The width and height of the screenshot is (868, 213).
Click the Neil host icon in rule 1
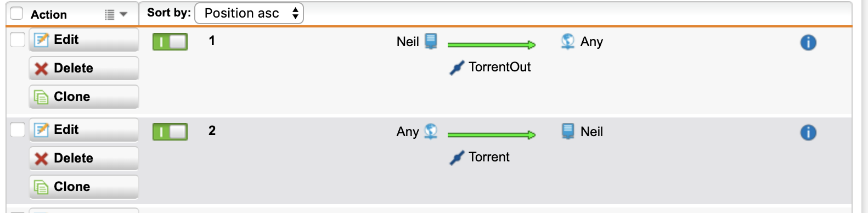(431, 41)
